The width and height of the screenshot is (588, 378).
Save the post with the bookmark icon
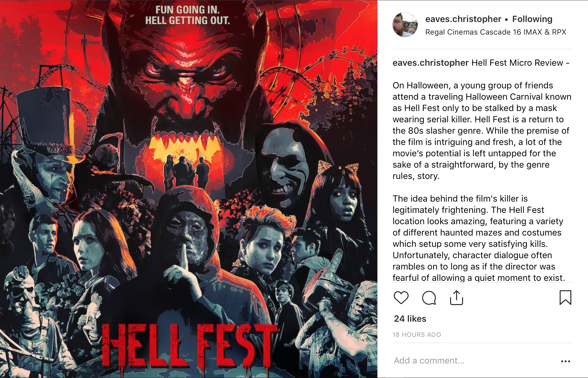pyautogui.click(x=565, y=297)
